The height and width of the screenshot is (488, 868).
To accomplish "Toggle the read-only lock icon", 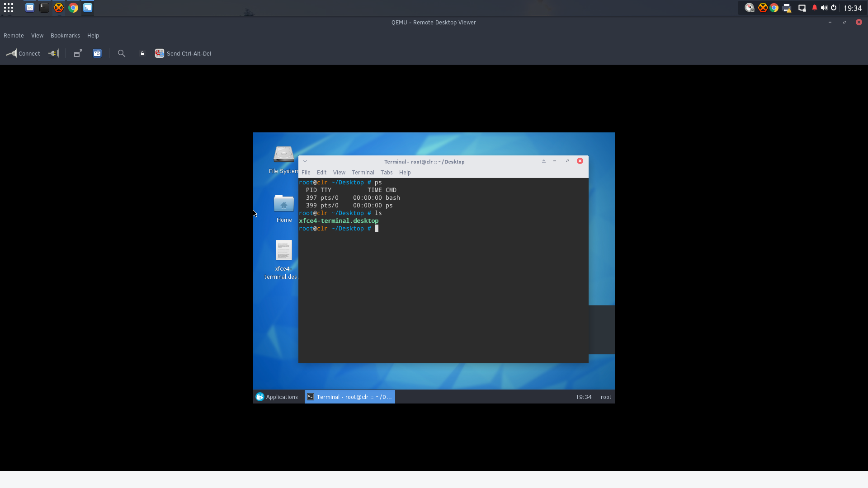I will pyautogui.click(x=142, y=53).
